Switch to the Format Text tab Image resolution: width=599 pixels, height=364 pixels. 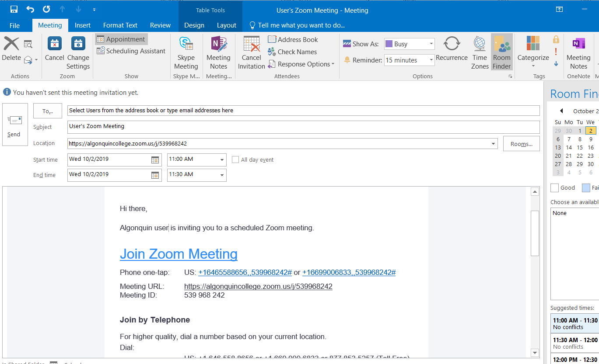coord(120,25)
